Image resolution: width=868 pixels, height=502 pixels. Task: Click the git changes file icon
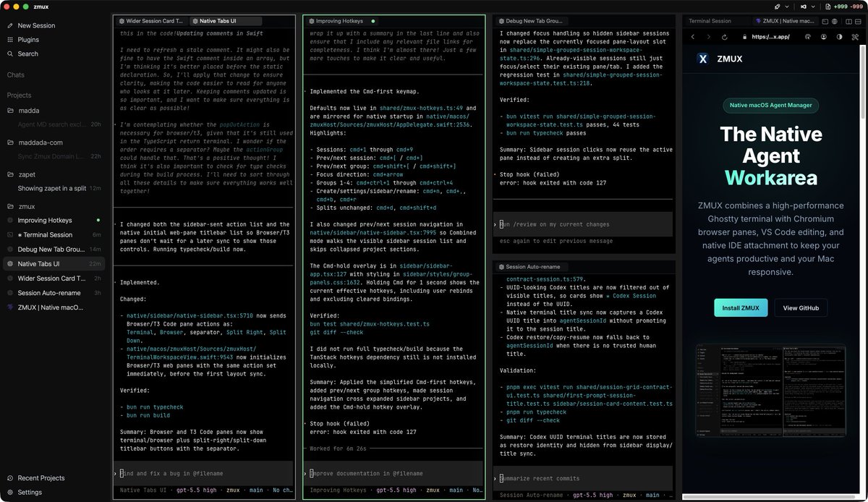[828, 7]
